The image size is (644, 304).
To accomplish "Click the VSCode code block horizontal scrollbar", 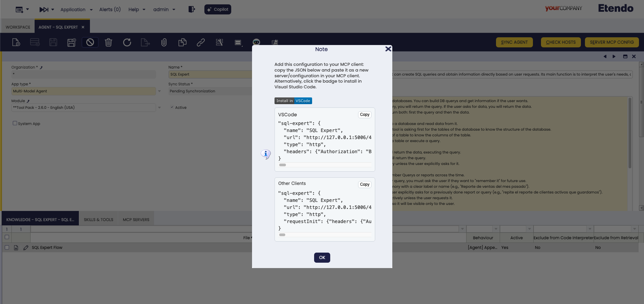I will click(x=283, y=165).
